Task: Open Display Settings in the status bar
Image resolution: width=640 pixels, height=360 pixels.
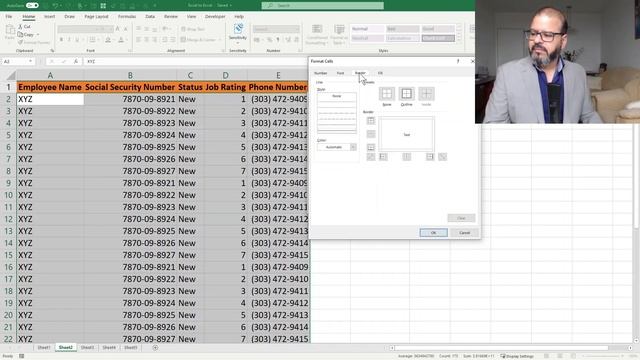Action: coord(517,356)
